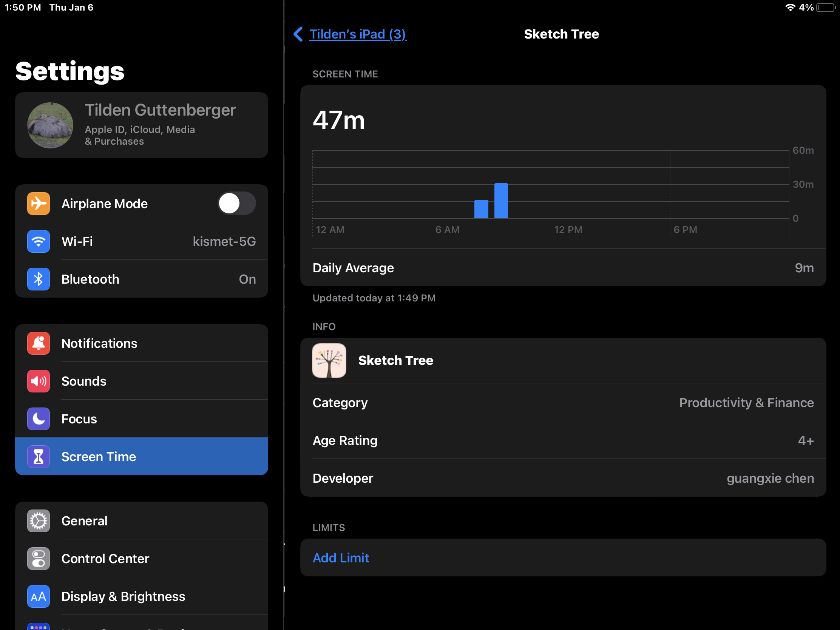This screenshot has height=630, width=840.
Task: Open Wi-Fi network kismet-5G row
Action: point(142,241)
